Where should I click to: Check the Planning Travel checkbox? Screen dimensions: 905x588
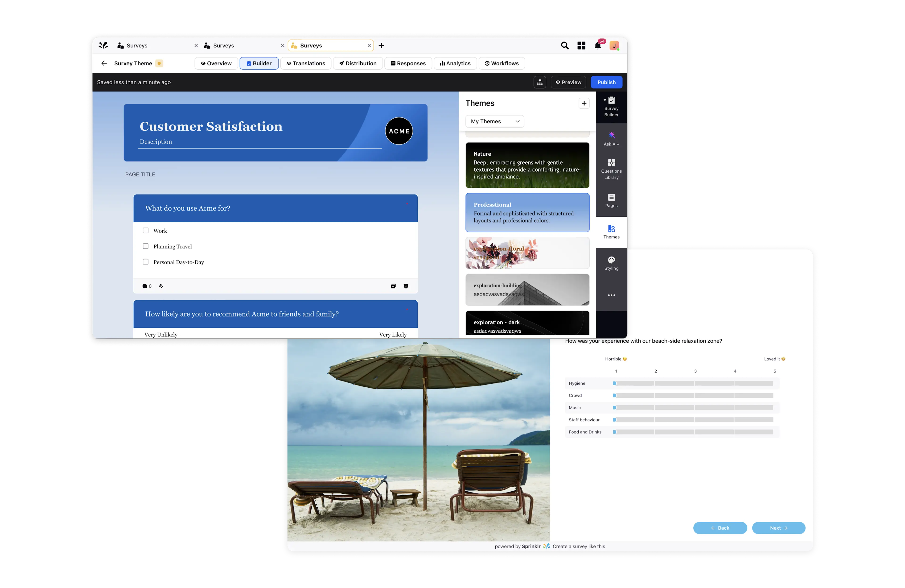tap(146, 246)
